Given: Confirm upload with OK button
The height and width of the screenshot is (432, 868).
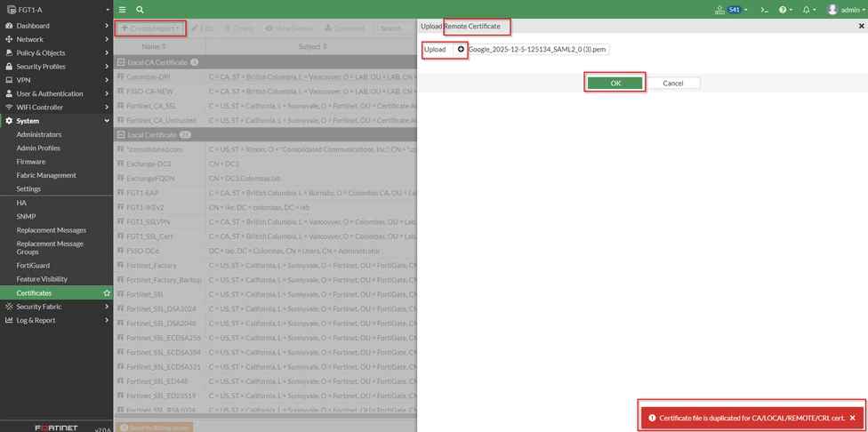Looking at the screenshot, I should coord(615,83).
